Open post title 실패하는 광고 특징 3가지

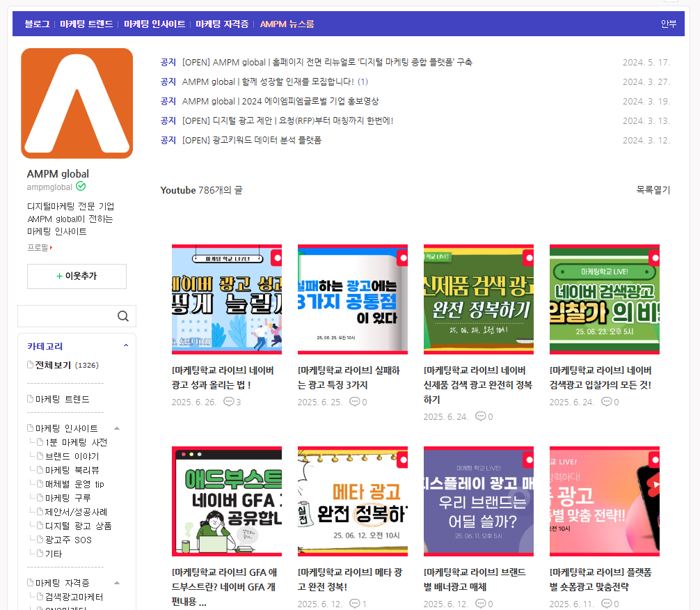click(349, 377)
